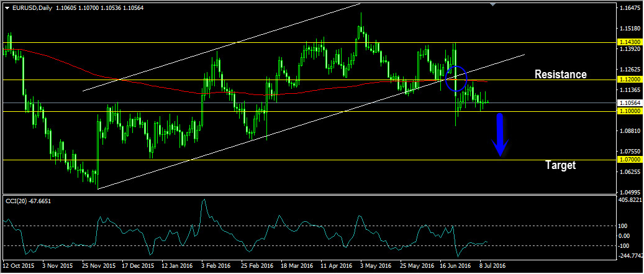Screen dimensions: 644x274
Task: Click the CCI scale value 405.8221
Action: pyautogui.click(x=630, y=199)
